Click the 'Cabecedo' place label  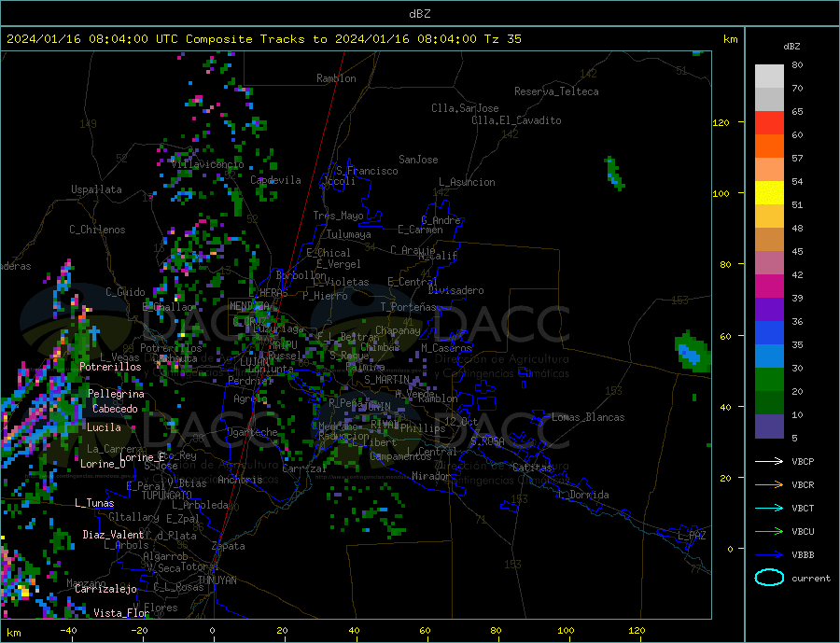pos(115,409)
